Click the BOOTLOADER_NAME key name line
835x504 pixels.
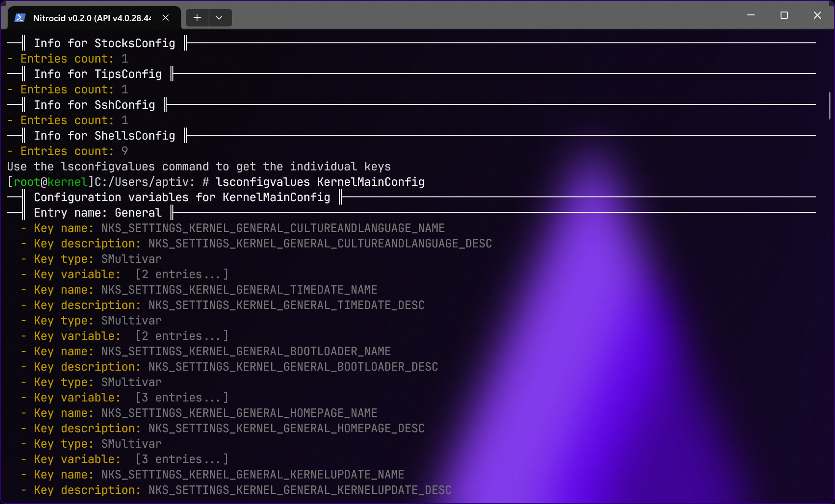[x=246, y=351]
